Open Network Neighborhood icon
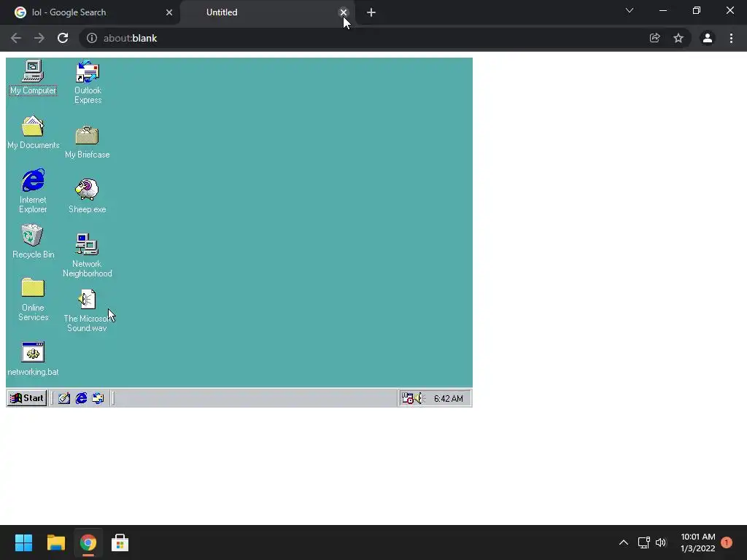The width and height of the screenshot is (747, 560). pyautogui.click(x=88, y=255)
